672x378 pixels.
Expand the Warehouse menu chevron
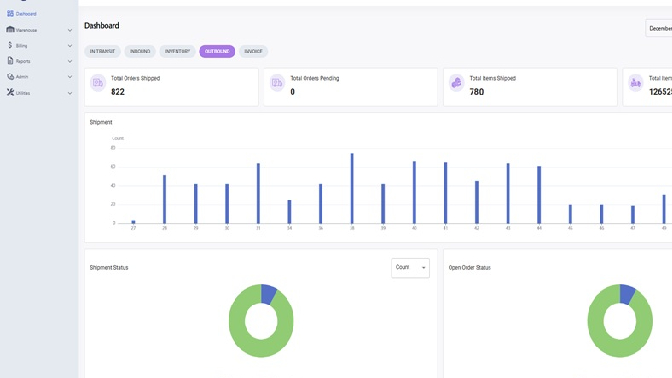pos(70,30)
